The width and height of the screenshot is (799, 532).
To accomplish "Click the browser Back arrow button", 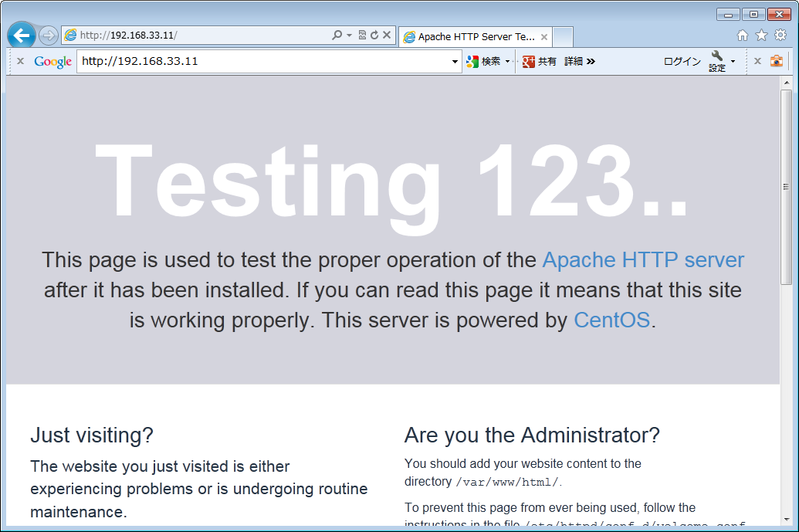I will pos(22,36).
